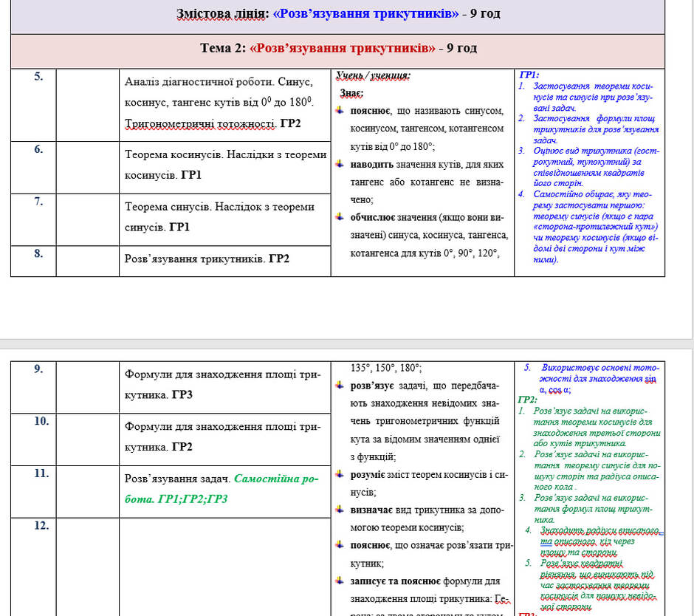Click "кутника. ГР2" text in row 10
This screenshot has height=616, width=694.
[159, 447]
